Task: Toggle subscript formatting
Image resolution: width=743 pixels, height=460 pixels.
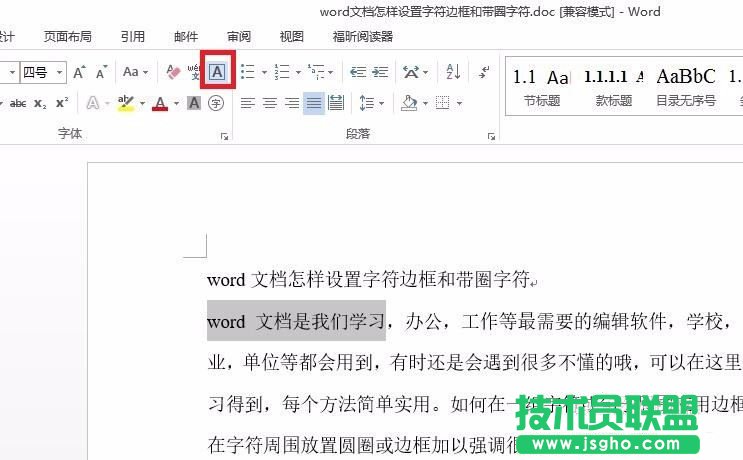Action: pyautogui.click(x=40, y=103)
